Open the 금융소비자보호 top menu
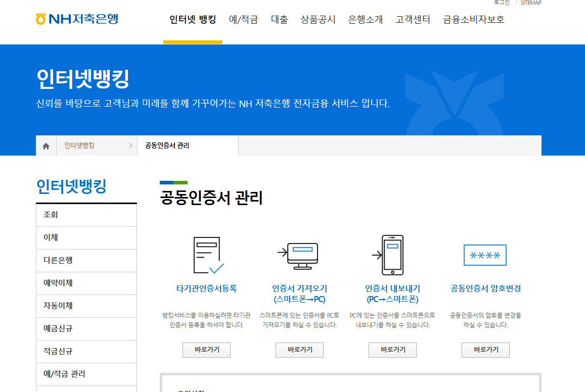Viewport: 585px width, 392px height. pos(474,19)
